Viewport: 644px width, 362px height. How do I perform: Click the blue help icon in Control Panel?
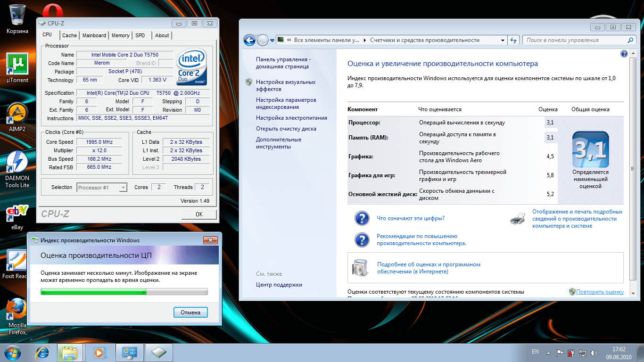(x=624, y=54)
